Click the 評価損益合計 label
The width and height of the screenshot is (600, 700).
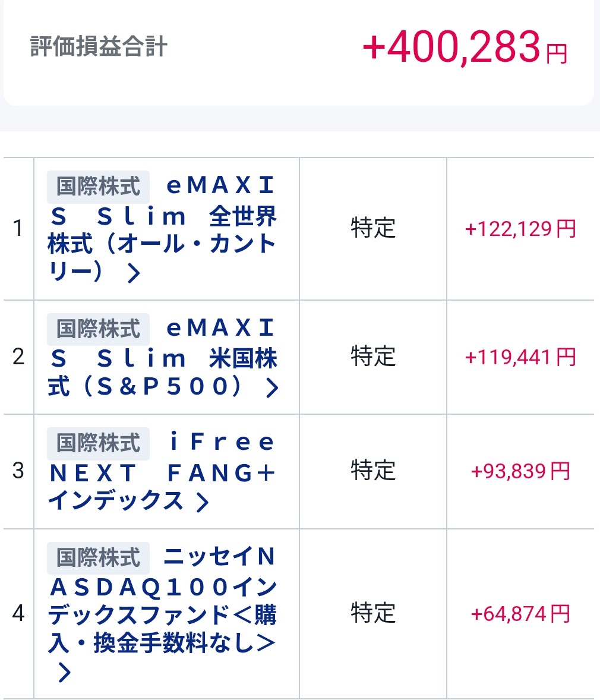(x=99, y=48)
